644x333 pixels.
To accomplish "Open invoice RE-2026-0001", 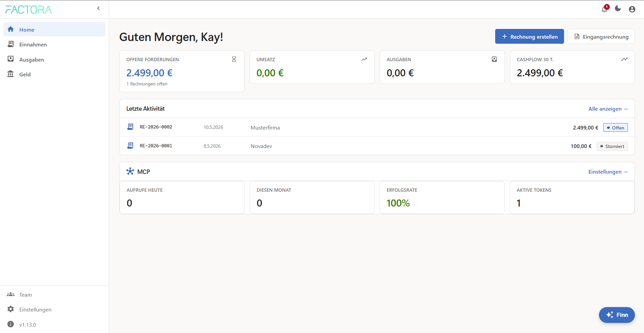I will tap(156, 146).
